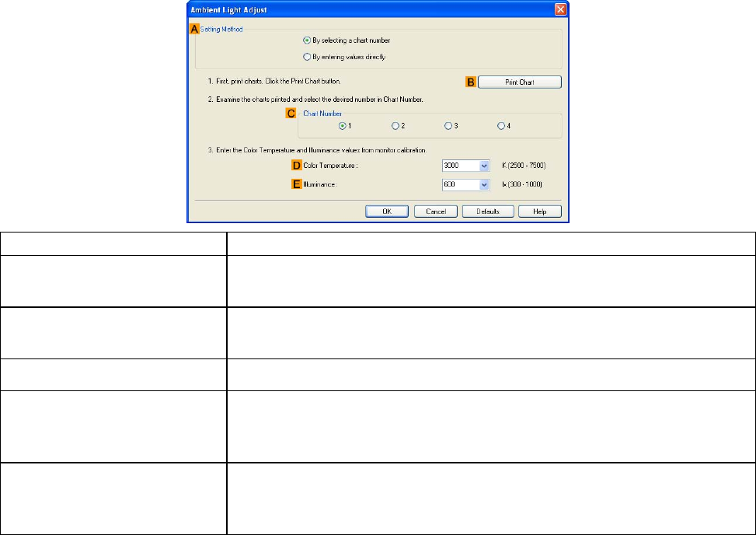This screenshot has height=535, width=756.
Task: Open the Help button
Action: pyautogui.click(x=539, y=212)
